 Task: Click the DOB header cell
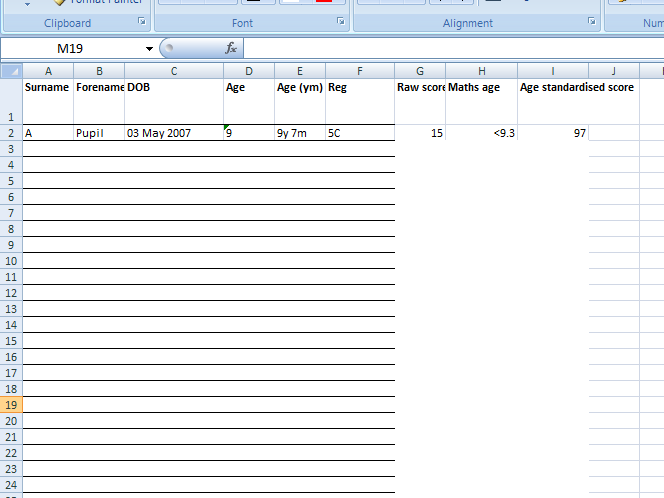[x=174, y=102]
